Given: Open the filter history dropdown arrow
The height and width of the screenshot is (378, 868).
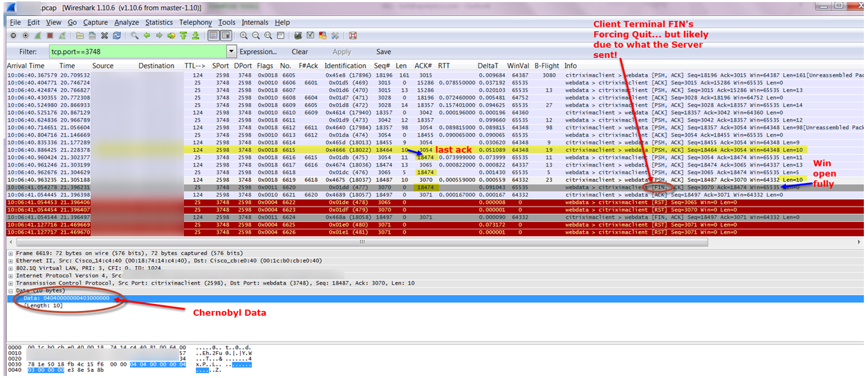Looking at the screenshot, I should point(231,51).
